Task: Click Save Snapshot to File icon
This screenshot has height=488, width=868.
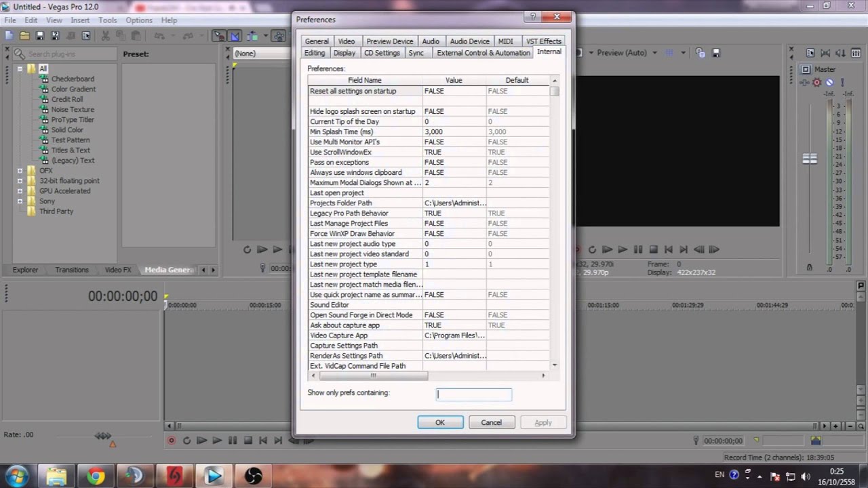Action: coord(715,53)
